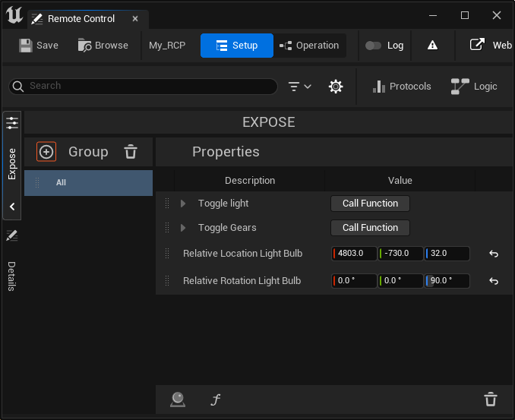
Task: Open Browse to find the preset asset
Action: pos(103,46)
